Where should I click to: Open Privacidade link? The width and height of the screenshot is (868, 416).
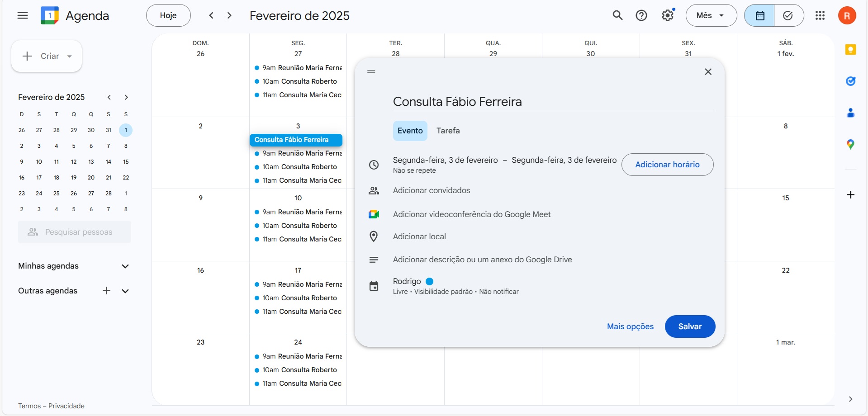[66, 406]
